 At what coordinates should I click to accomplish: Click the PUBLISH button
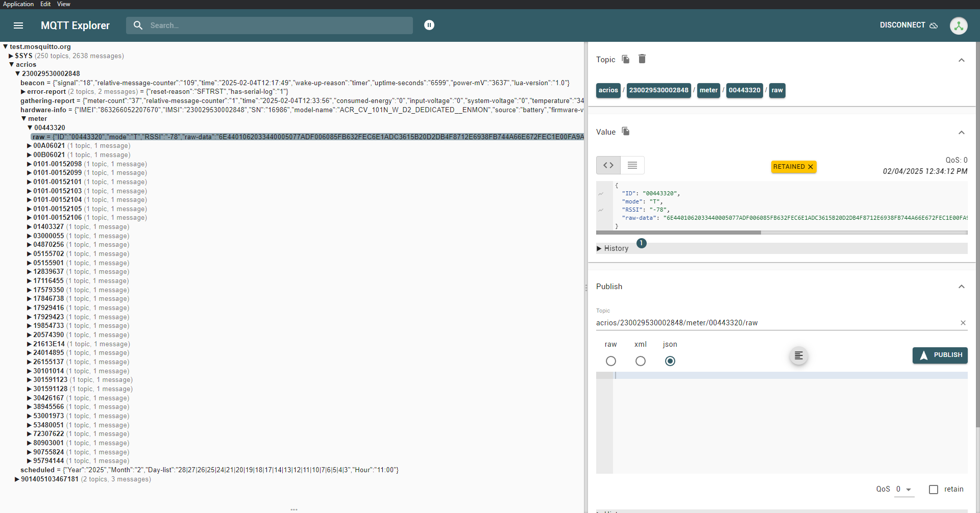coord(940,355)
